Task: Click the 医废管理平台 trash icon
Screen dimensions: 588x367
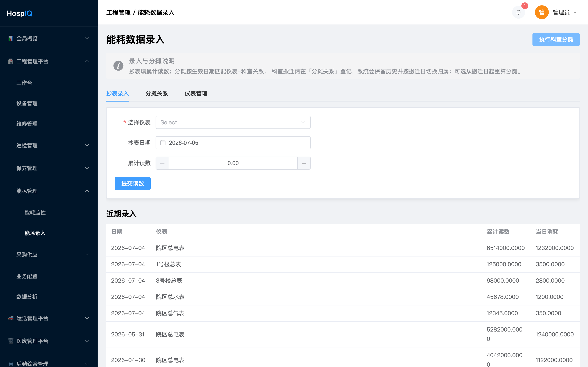Action: (x=11, y=341)
